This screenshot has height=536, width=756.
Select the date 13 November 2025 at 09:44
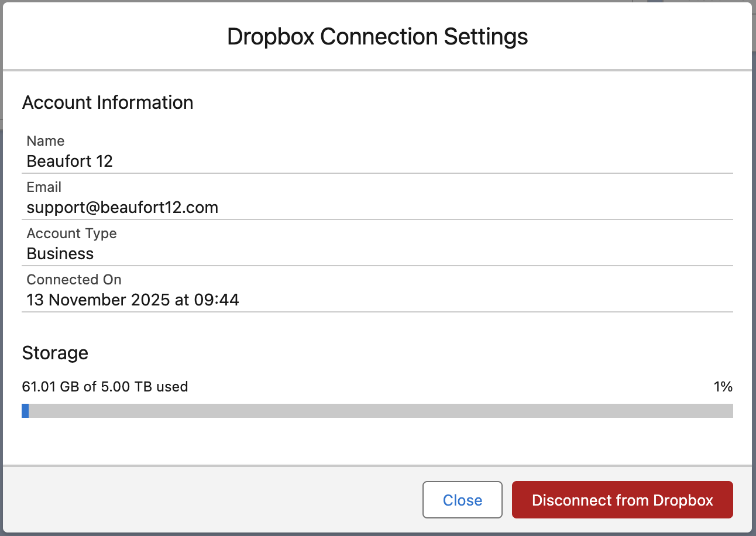tap(133, 300)
